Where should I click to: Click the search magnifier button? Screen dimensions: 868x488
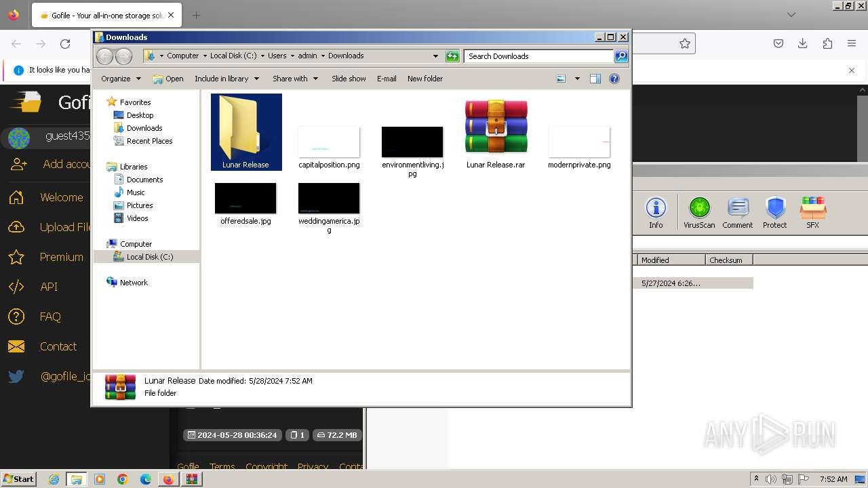(621, 56)
